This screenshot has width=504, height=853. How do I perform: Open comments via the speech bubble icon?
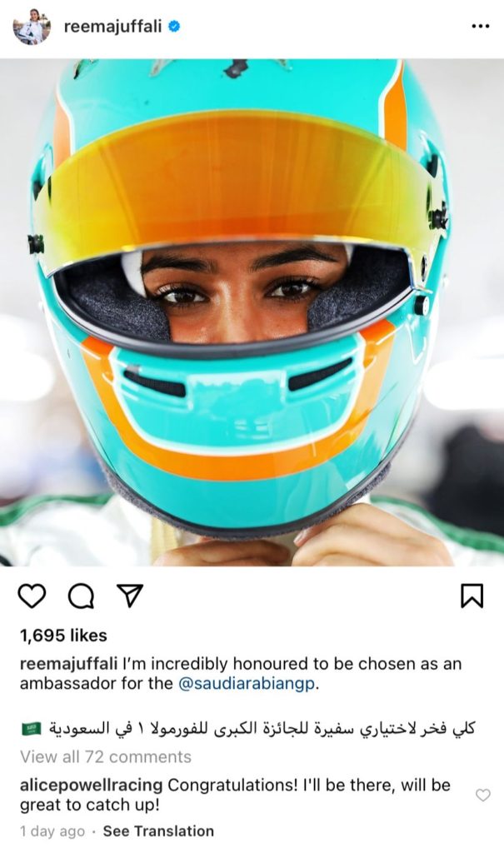[x=81, y=596]
